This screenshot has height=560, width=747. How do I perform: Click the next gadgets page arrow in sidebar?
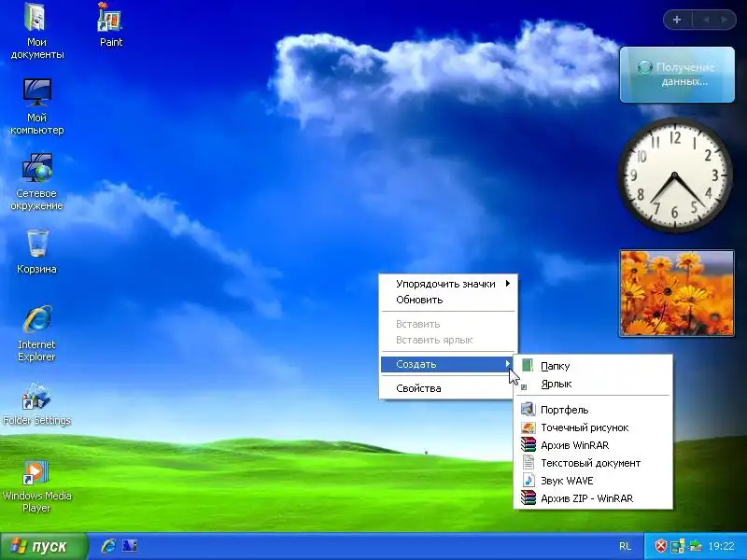(725, 20)
